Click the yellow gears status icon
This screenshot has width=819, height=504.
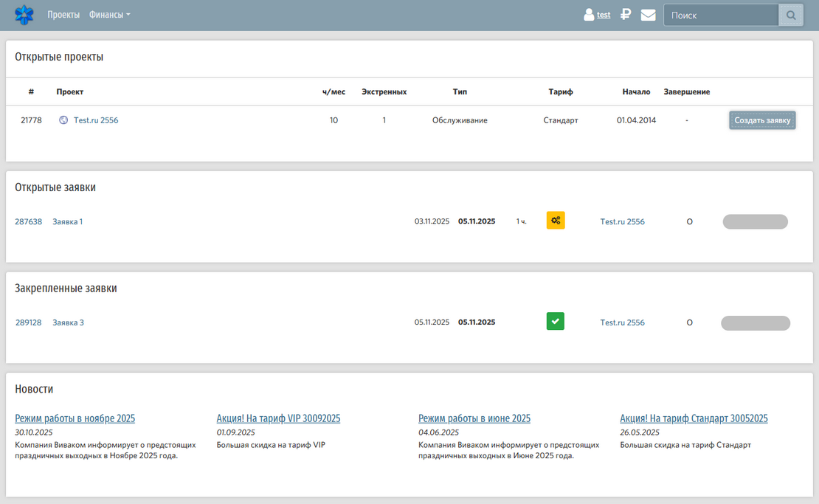click(x=556, y=220)
